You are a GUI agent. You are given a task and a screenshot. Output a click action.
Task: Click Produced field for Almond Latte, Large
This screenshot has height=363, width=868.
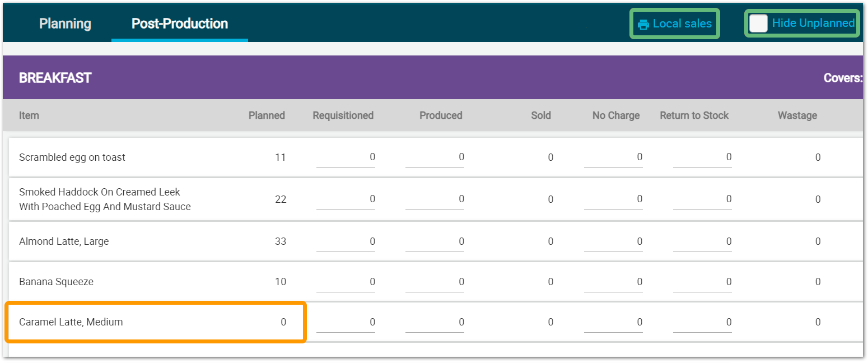(x=435, y=241)
